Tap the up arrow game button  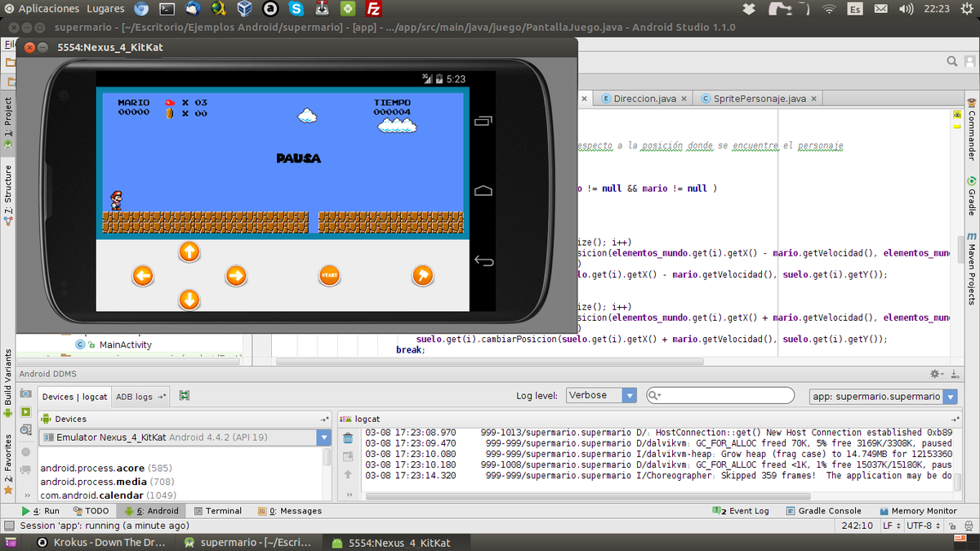pos(189,251)
